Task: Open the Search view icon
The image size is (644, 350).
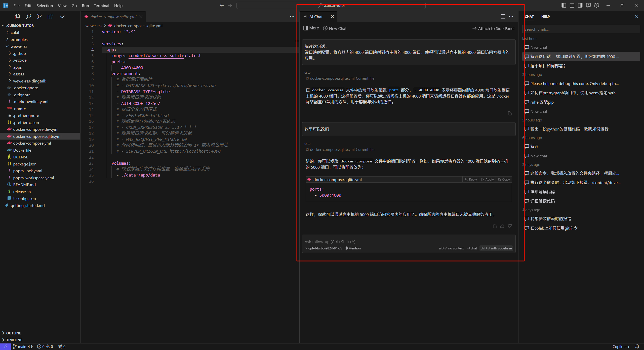Action: (28, 17)
